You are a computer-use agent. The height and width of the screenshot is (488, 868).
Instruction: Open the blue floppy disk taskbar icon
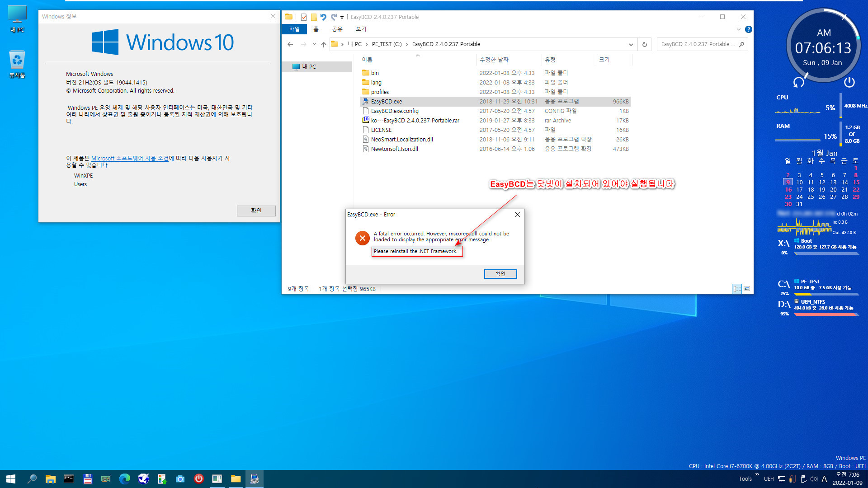88,479
